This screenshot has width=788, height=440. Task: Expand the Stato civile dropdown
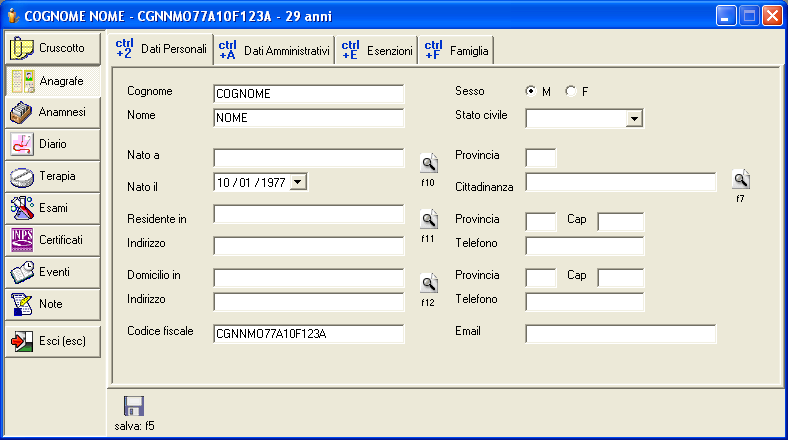pyautogui.click(x=633, y=119)
